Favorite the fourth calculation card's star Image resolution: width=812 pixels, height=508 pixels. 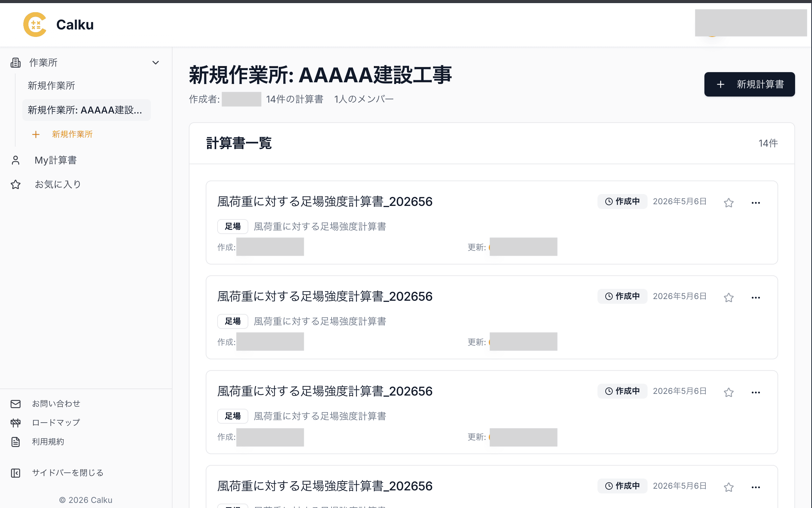click(x=729, y=487)
